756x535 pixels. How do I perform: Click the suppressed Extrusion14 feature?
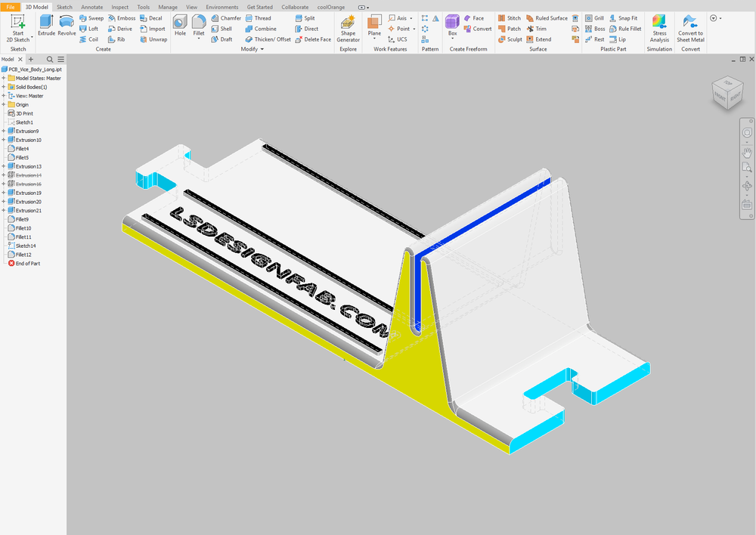tap(25, 175)
